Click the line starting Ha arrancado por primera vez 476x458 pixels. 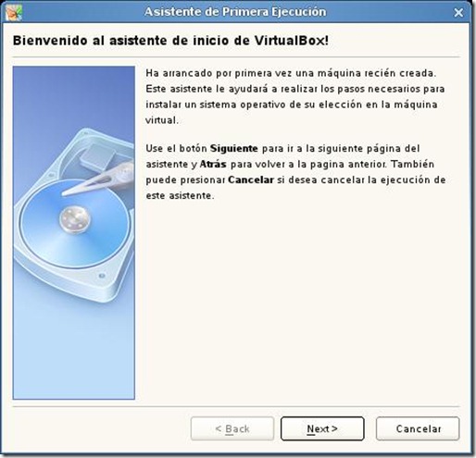[x=291, y=73]
